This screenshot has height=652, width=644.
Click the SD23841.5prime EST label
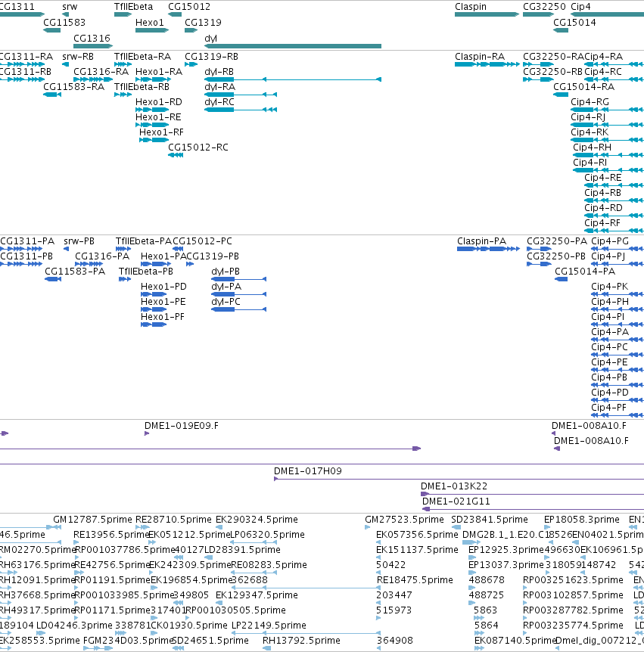pos(490,520)
